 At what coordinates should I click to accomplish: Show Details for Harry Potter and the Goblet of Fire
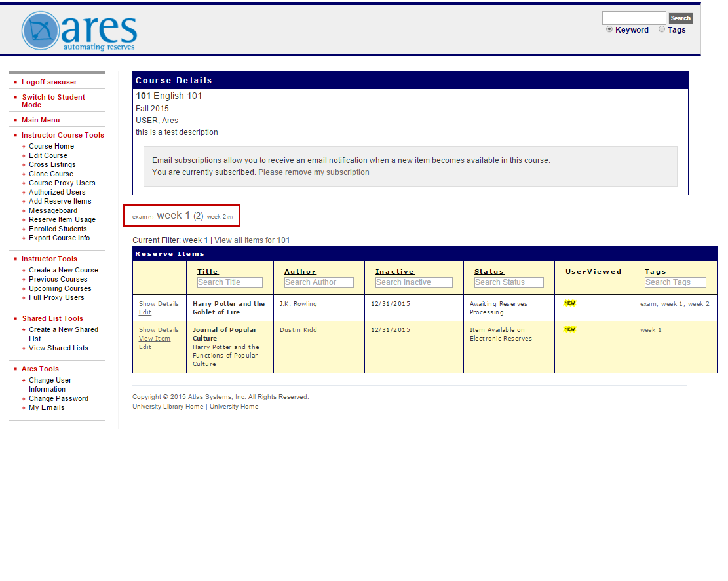coord(159,303)
